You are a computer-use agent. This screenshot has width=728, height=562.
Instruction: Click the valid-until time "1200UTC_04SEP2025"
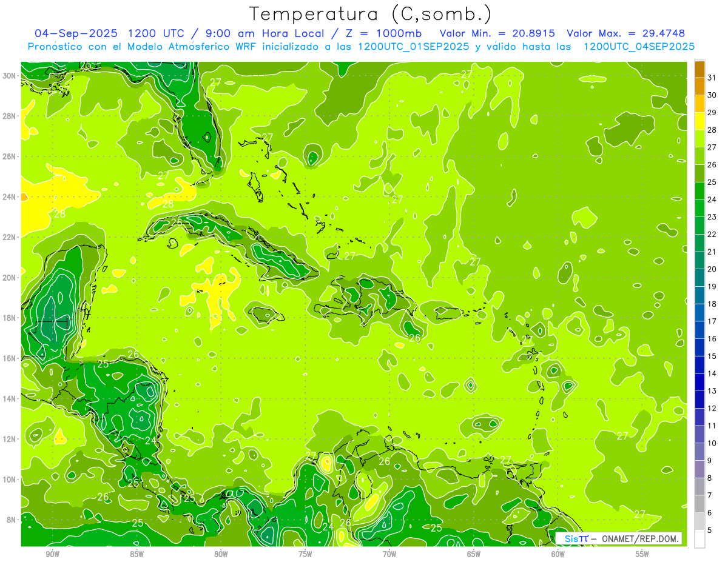pyautogui.click(x=639, y=47)
